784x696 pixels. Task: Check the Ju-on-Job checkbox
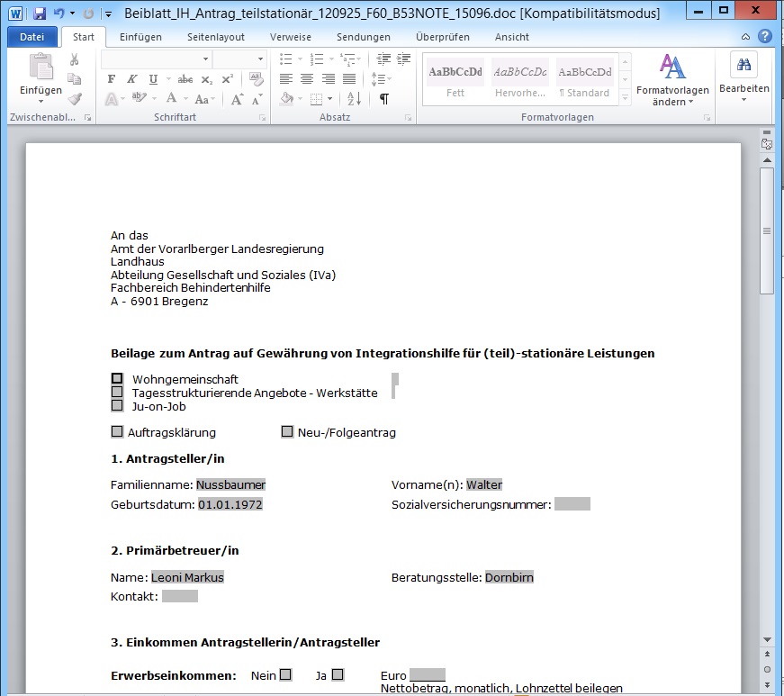117,405
